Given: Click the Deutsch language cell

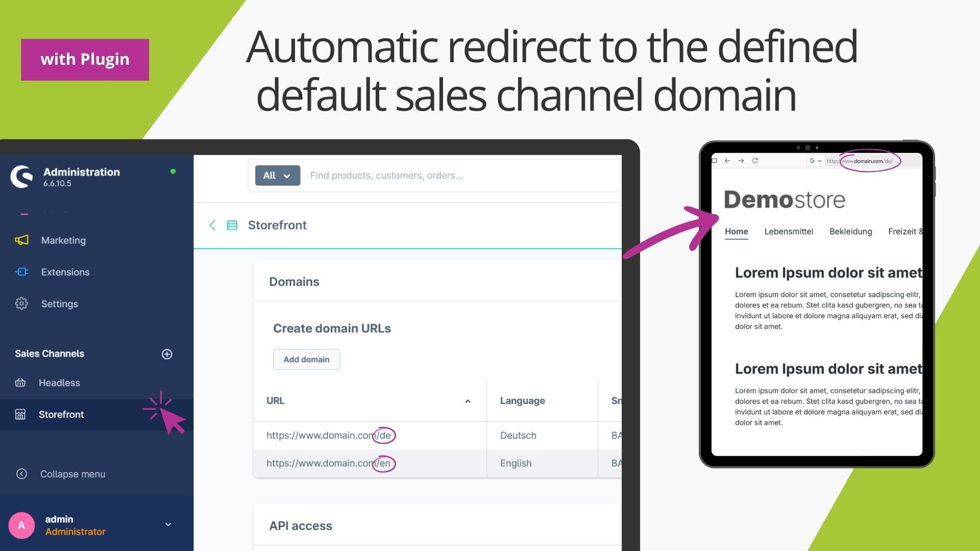Looking at the screenshot, I should point(518,435).
